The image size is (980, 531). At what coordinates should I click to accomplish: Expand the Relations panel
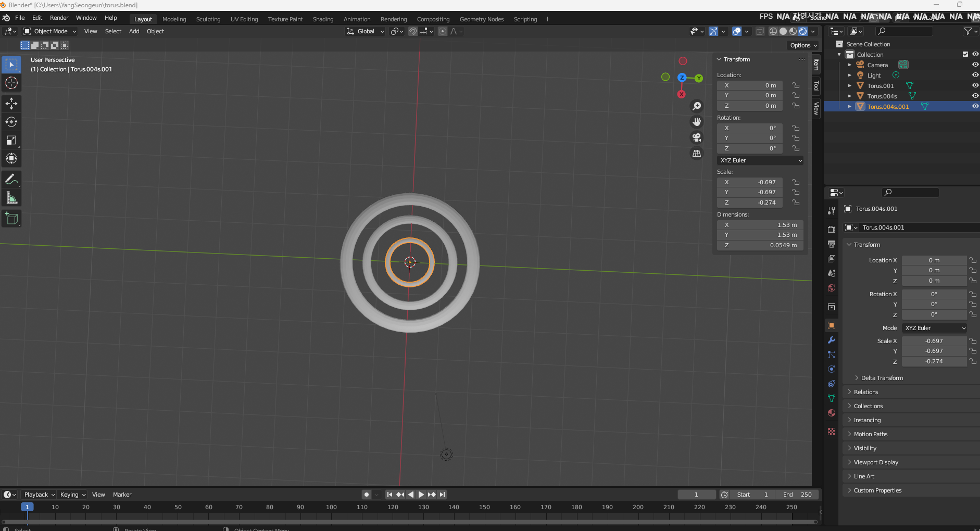(x=865, y=392)
